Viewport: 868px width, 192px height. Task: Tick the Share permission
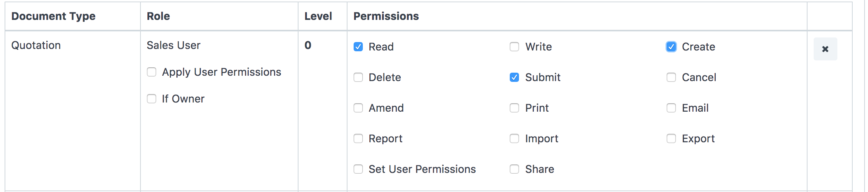coord(514,169)
